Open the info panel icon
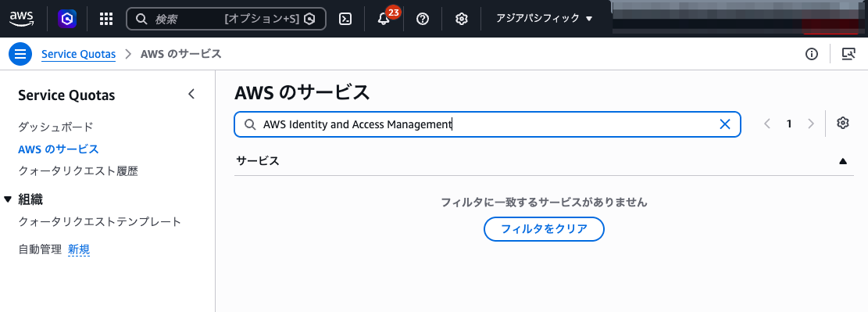This screenshot has height=312, width=868. point(812,54)
